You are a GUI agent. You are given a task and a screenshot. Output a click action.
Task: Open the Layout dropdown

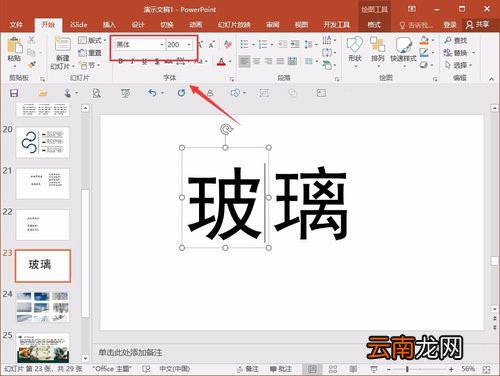click(x=92, y=40)
